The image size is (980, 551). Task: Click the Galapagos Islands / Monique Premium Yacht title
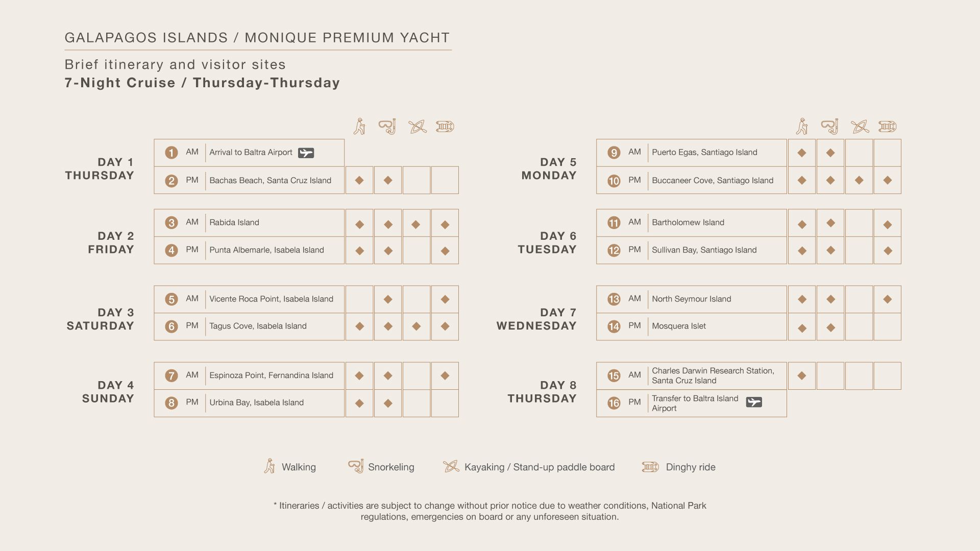pyautogui.click(x=257, y=38)
